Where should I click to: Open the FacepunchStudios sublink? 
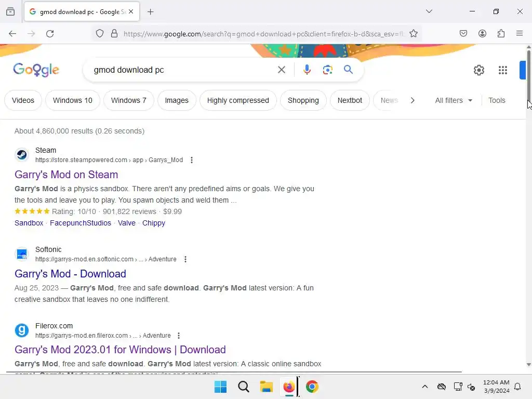click(x=81, y=223)
